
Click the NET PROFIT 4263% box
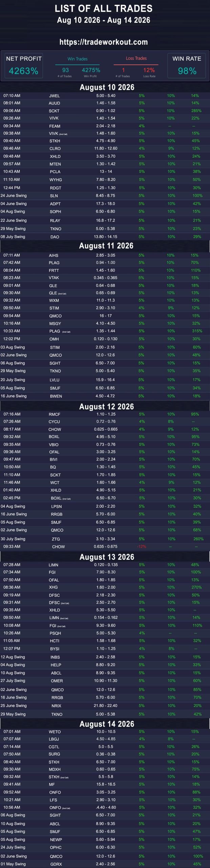click(24, 65)
